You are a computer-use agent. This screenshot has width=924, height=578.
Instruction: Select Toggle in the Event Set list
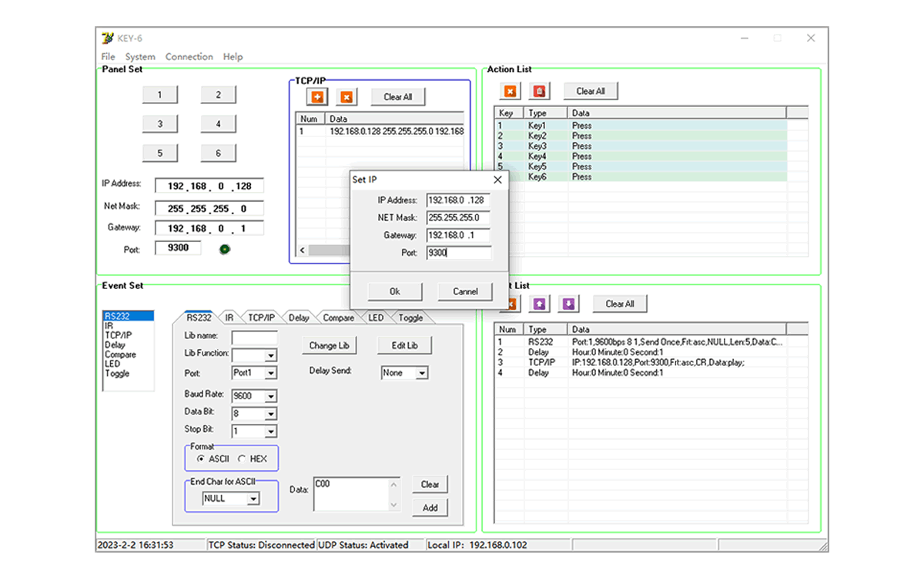point(117,374)
